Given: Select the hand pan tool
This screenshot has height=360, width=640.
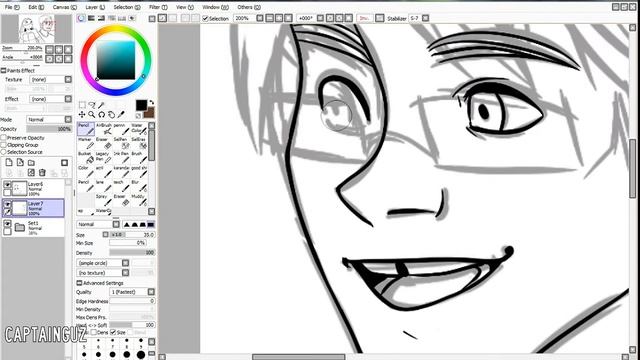Looking at the screenshot, I should click(111, 115).
